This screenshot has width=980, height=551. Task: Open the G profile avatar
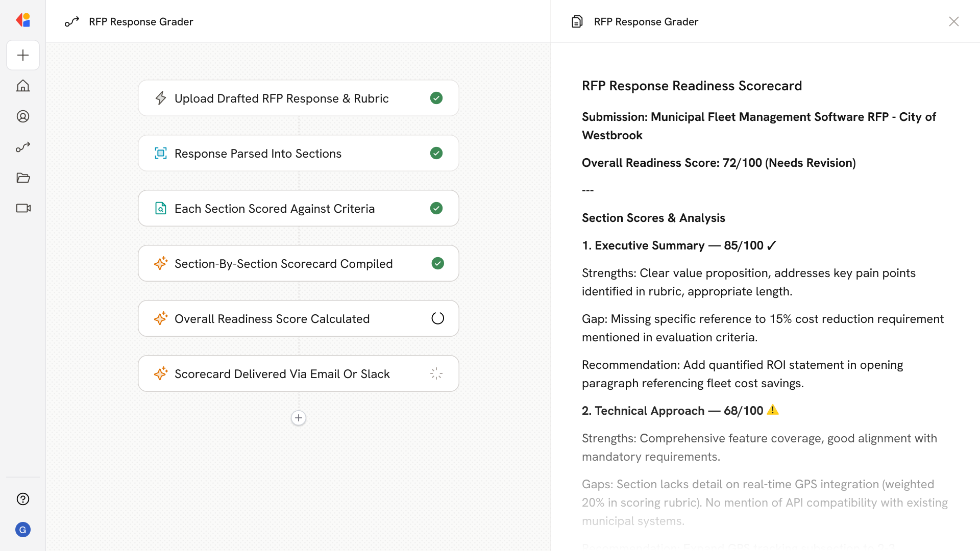[23, 530]
